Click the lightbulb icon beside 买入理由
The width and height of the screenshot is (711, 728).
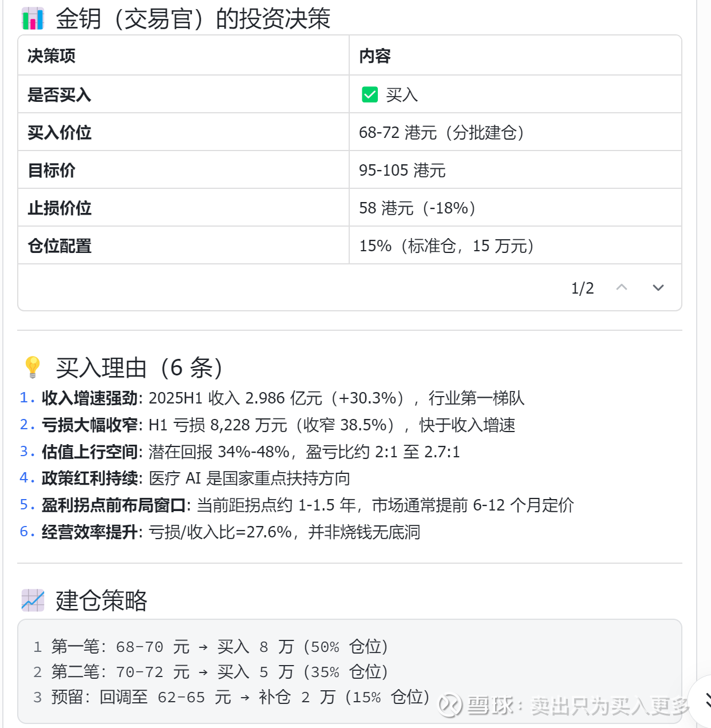point(33,367)
